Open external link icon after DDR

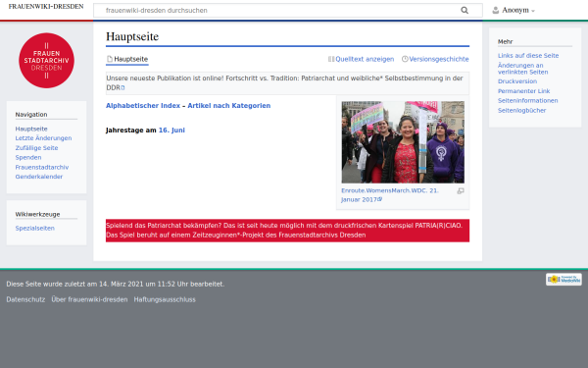pyautogui.click(x=122, y=88)
